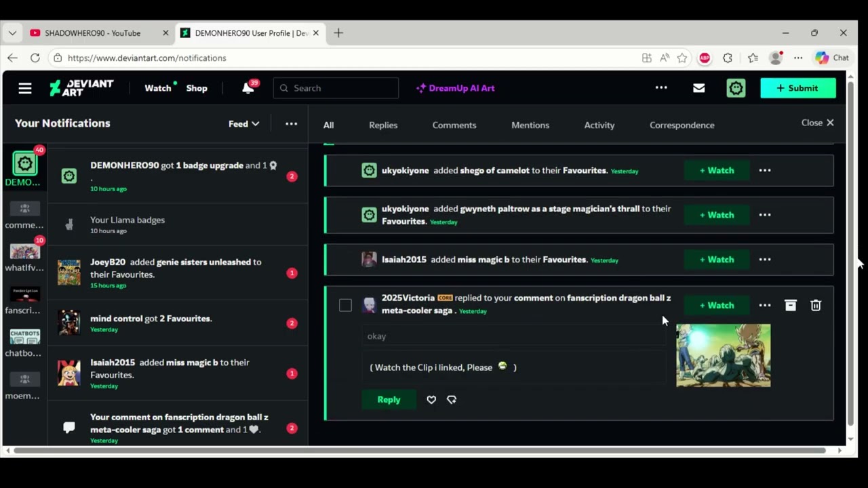The width and height of the screenshot is (868, 488).
Task: Click the DeviantArt logo
Action: (81, 88)
